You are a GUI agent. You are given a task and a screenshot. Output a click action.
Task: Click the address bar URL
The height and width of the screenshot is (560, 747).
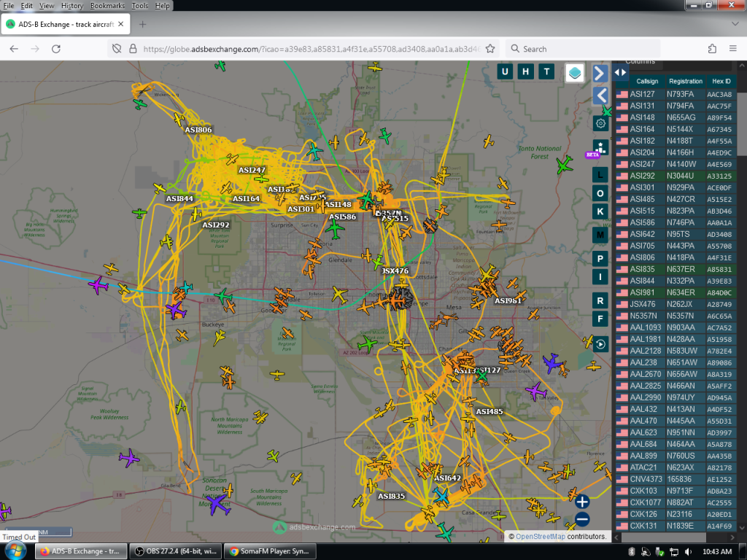tap(311, 49)
